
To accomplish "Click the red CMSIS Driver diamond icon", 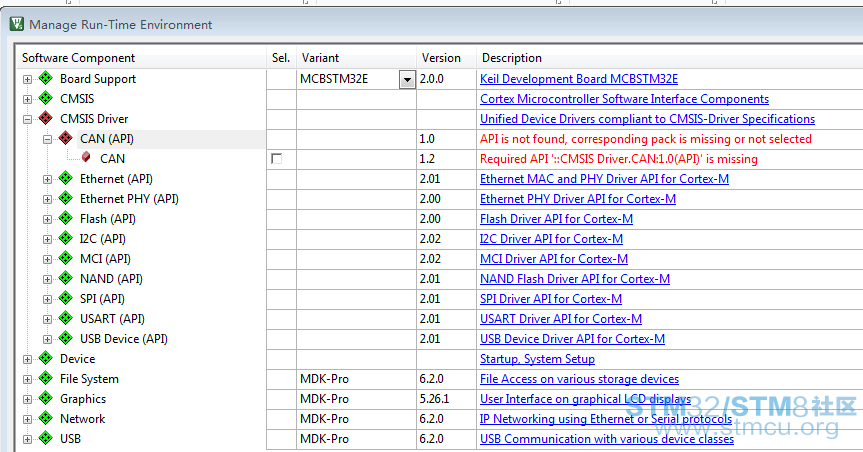I will click(46, 118).
